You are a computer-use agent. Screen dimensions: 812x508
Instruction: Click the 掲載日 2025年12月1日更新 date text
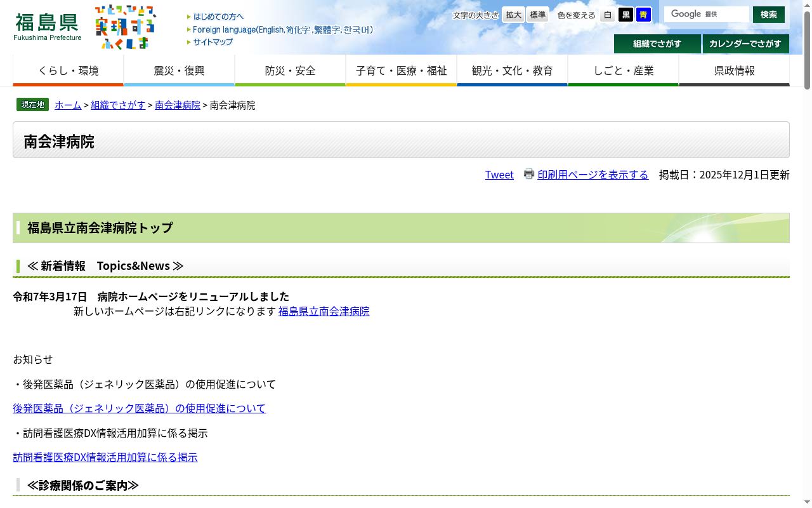724,175
